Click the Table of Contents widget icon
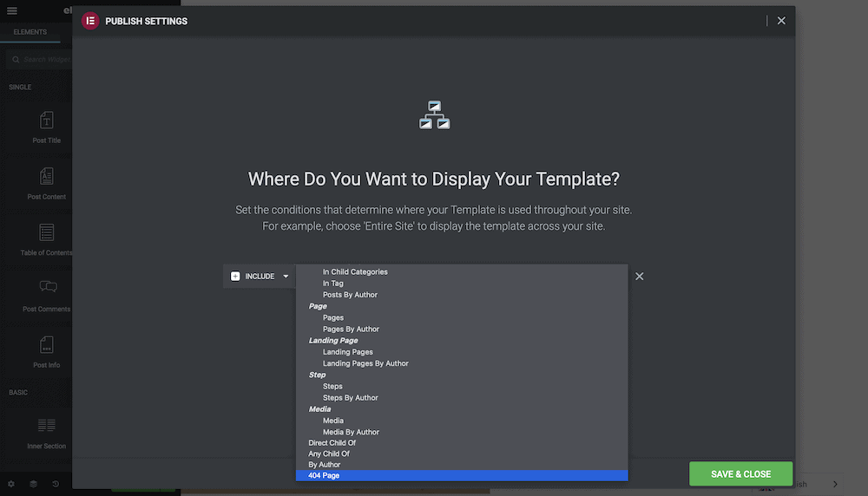Screen dimensions: 868x496 47,232
